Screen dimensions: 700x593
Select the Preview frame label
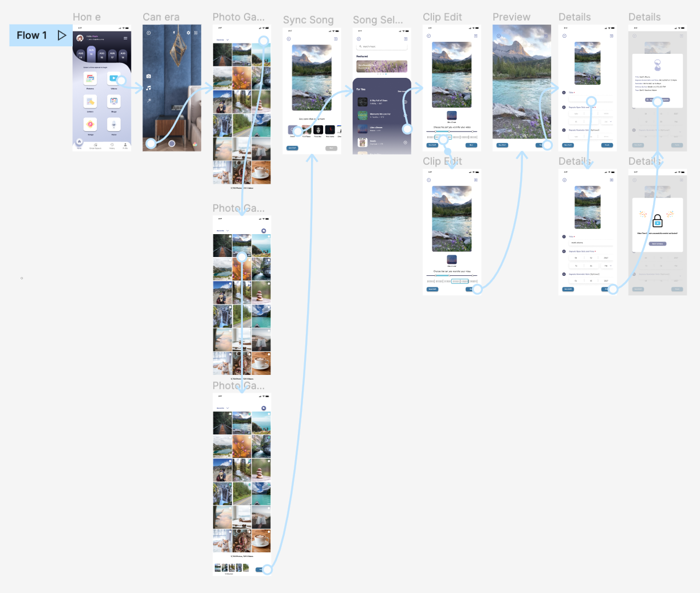(512, 17)
